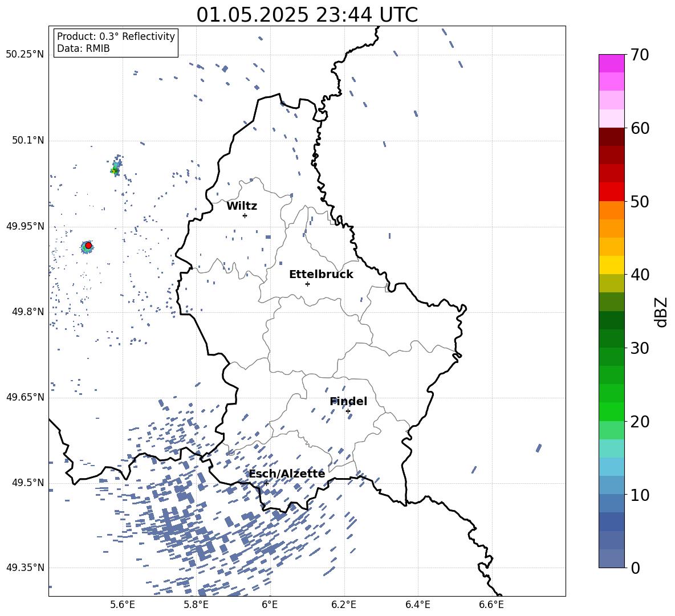
Task: Click the green-yellow echo near 50.05°N
Action: click(x=115, y=171)
